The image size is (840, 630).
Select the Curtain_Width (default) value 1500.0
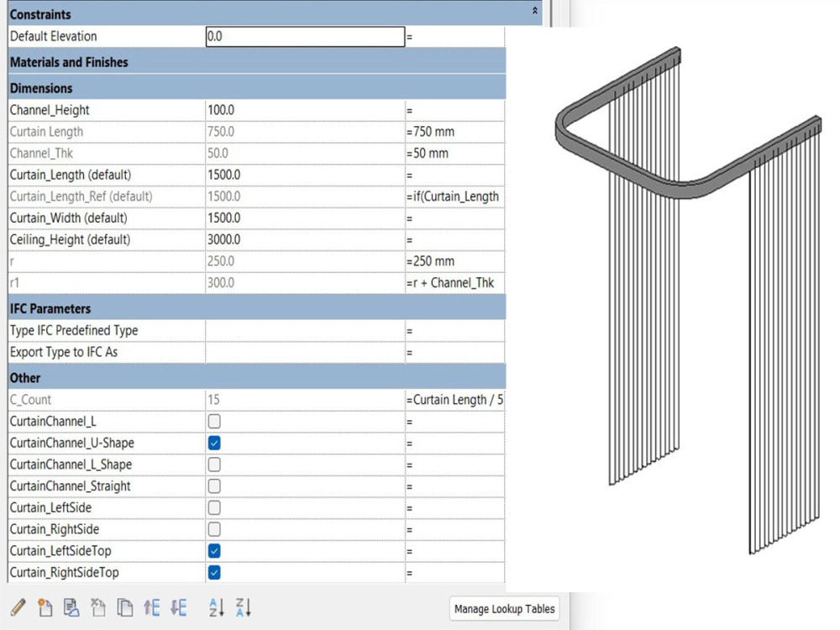tap(224, 218)
